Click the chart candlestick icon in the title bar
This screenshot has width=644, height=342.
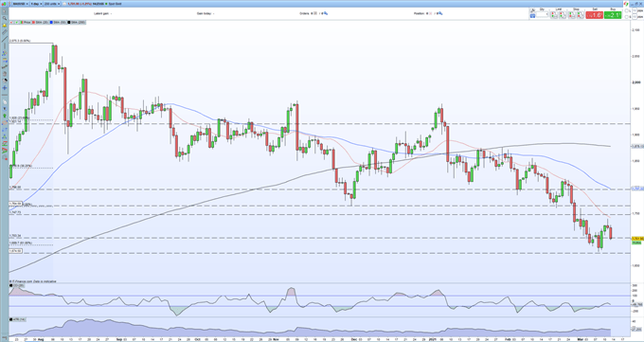pyautogui.click(x=4, y=4)
